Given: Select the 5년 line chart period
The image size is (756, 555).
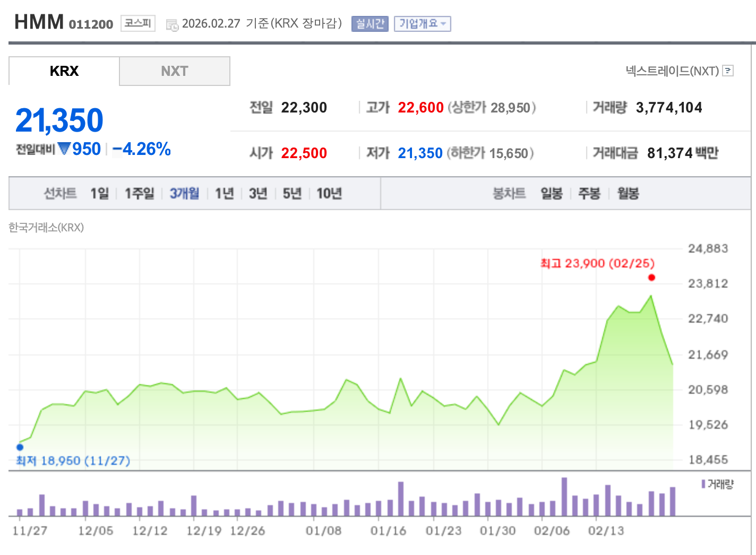Looking at the screenshot, I should 292,194.
